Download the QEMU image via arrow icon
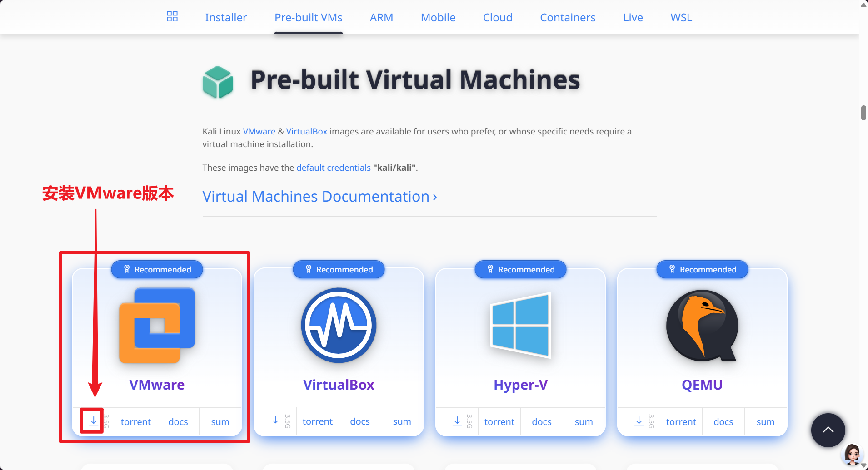868x470 pixels. 639,421
